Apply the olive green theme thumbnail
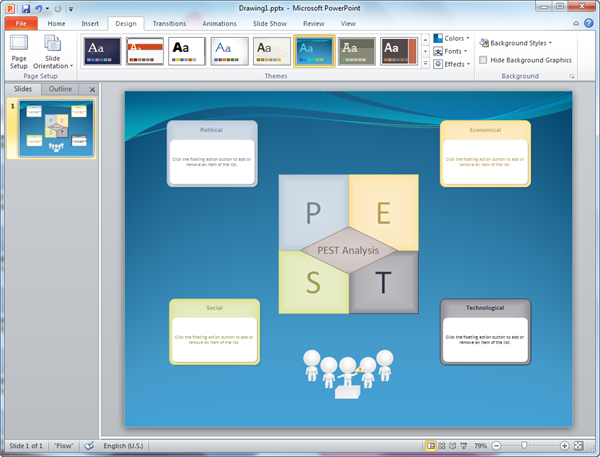The image size is (600, 457). point(357,51)
